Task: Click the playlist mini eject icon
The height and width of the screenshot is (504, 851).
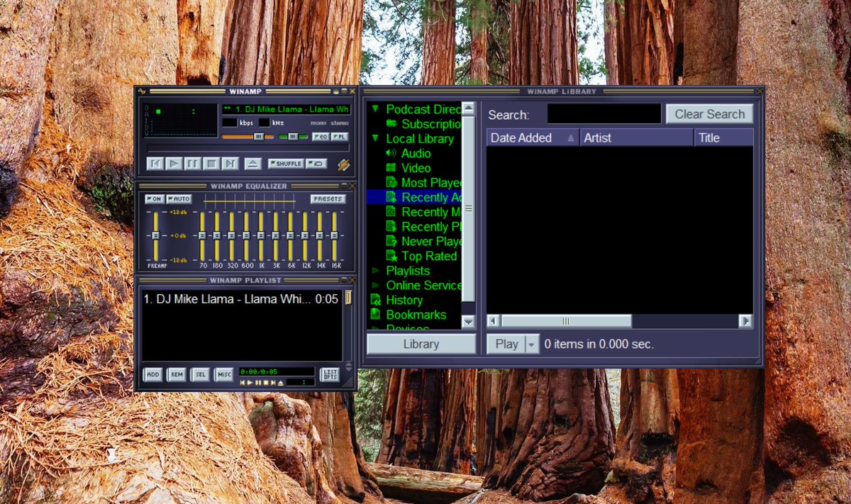Action: (280, 383)
